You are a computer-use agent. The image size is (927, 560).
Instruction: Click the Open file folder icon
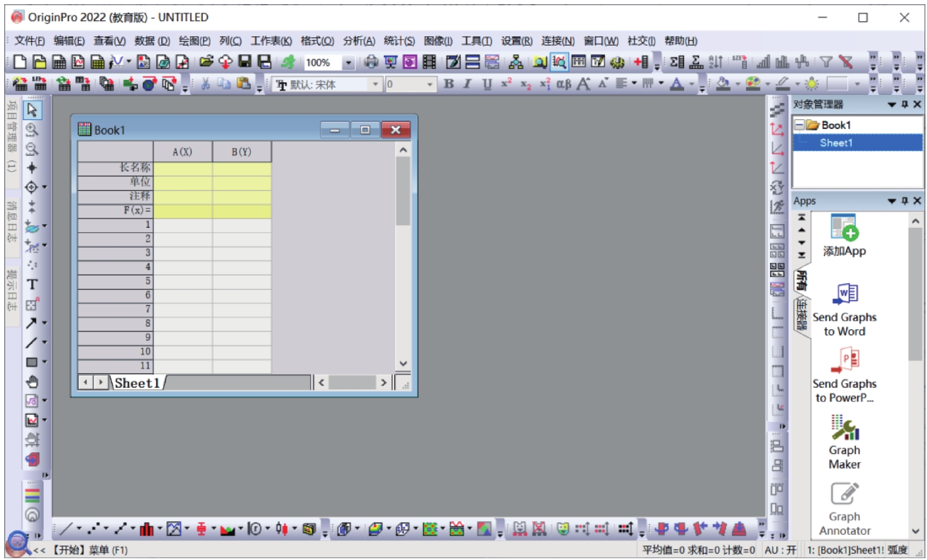(207, 62)
